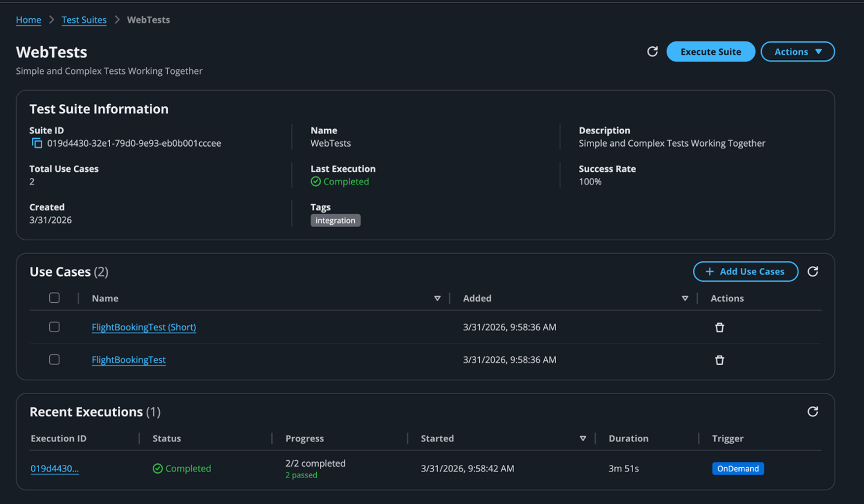Click the Recent Executions (1) heading
The height and width of the screenshot is (504, 864).
tap(95, 412)
